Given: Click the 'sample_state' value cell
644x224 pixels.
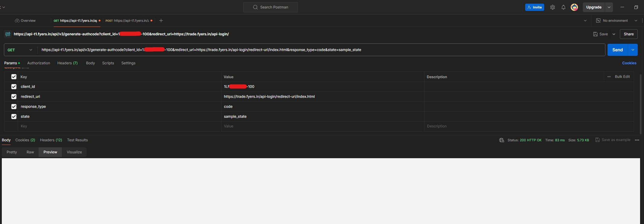Looking at the screenshot, I should coord(323,117).
